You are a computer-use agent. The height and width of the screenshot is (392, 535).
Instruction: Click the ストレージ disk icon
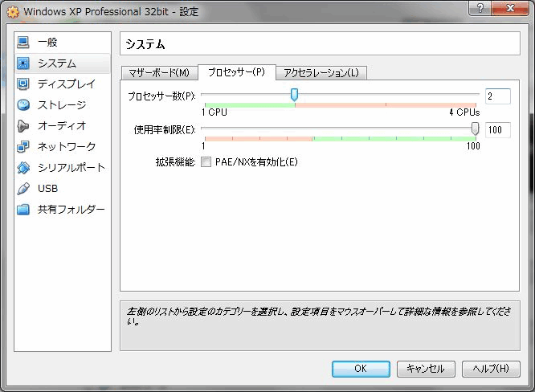(x=23, y=104)
